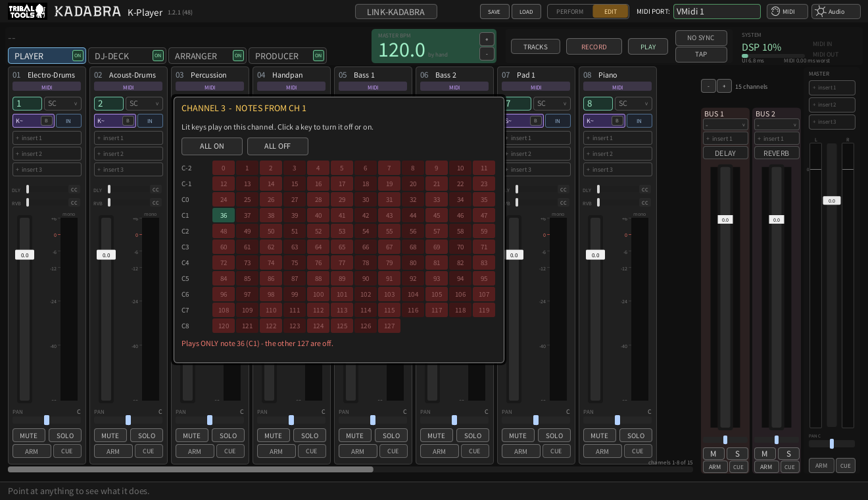Open the BUS 2 routing dropdown
Image resolution: width=868 pixels, height=500 pixels.
coord(777,125)
